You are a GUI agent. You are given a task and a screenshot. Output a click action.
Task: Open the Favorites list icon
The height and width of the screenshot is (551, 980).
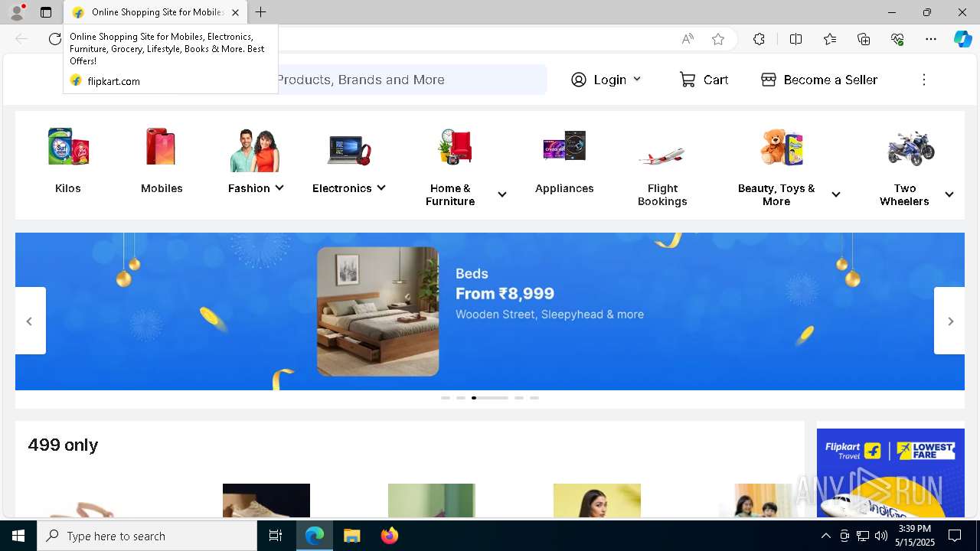click(830, 39)
